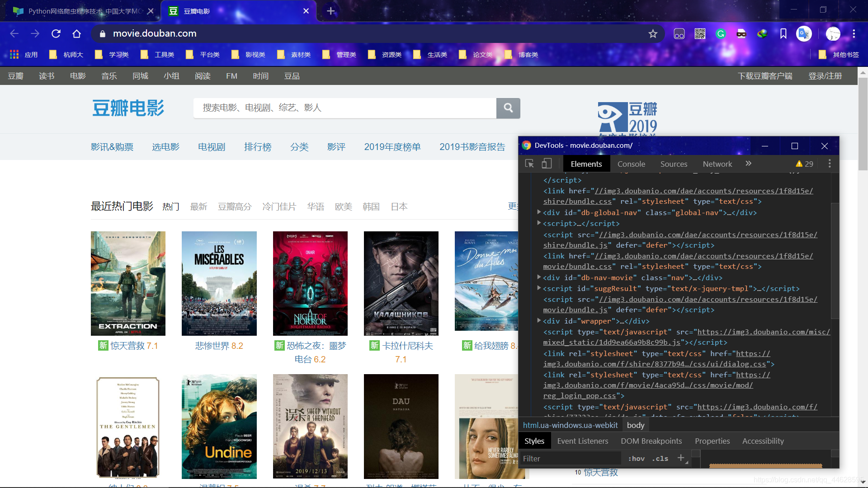
Task: Open the Extraction 惊天营救 movie poster
Action: point(128,283)
